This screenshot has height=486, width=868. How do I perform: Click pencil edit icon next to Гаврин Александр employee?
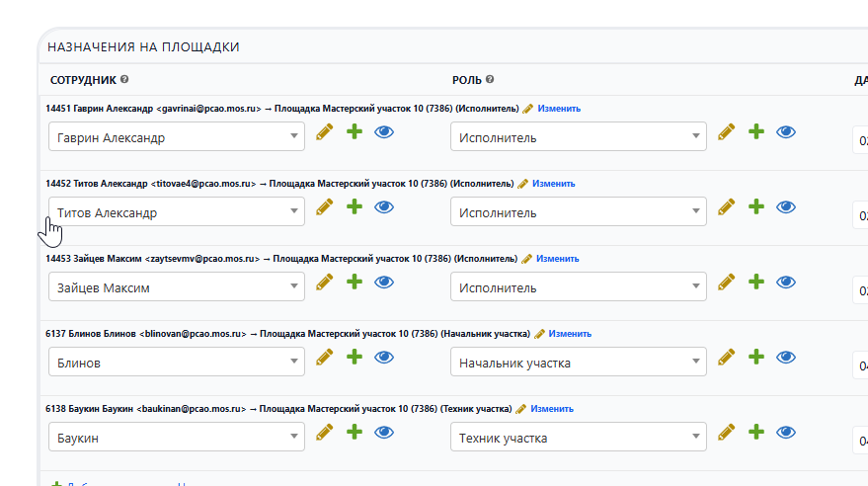click(325, 132)
